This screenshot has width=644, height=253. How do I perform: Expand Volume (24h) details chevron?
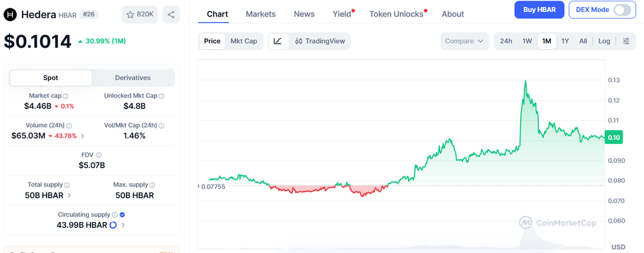82,136
